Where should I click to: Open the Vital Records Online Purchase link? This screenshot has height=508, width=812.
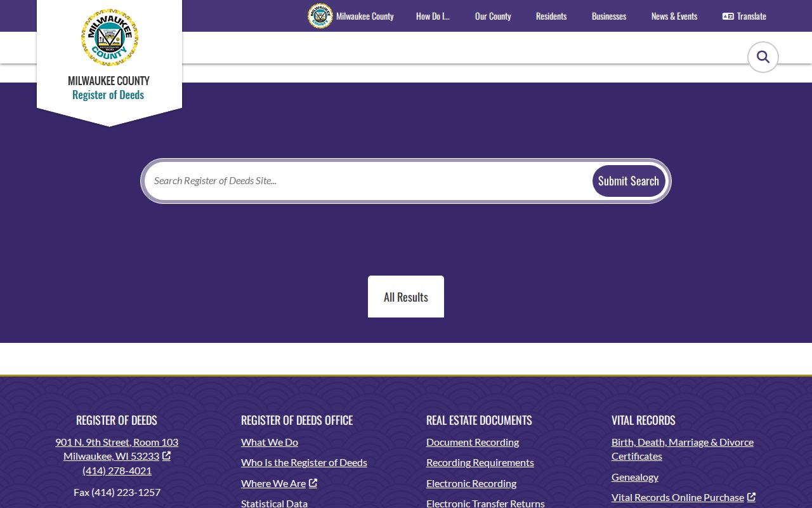678,497
